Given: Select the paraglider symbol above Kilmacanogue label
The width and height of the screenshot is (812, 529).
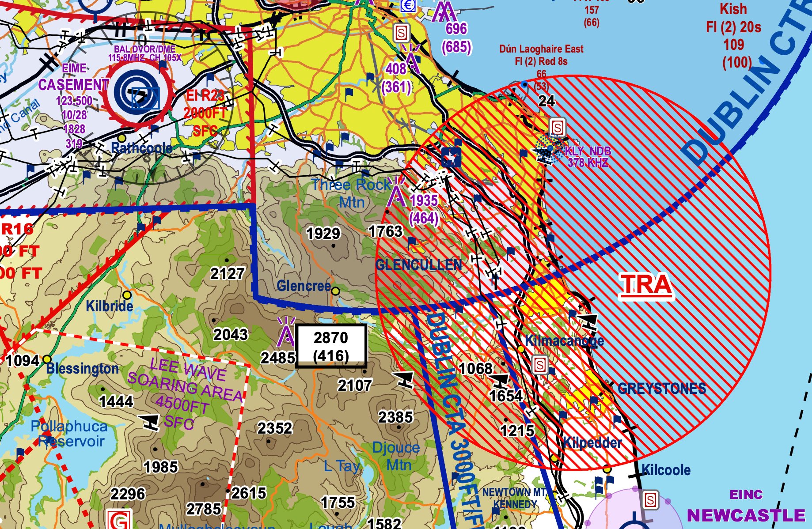Looking at the screenshot, I should pos(588,321).
